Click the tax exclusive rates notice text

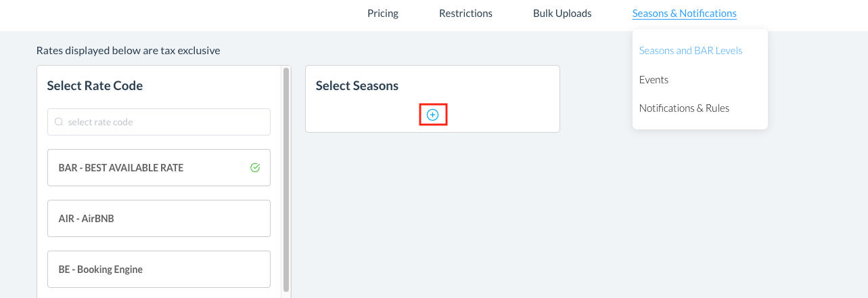click(129, 50)
